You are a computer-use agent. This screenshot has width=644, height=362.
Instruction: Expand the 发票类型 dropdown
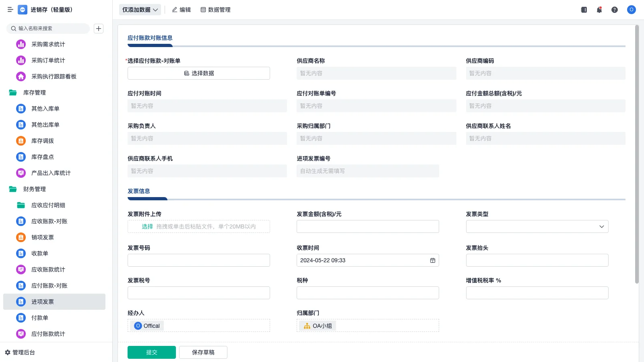tap(537, 226)
